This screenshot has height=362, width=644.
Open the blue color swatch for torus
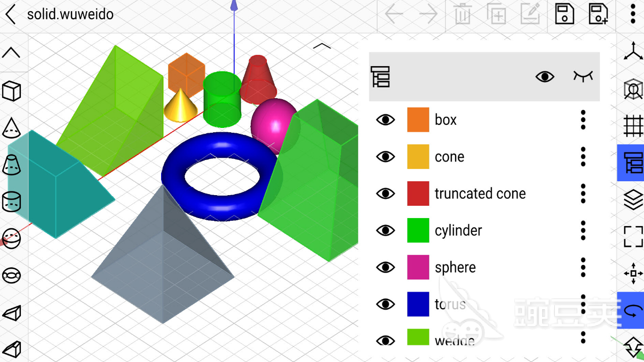[418, 304]
